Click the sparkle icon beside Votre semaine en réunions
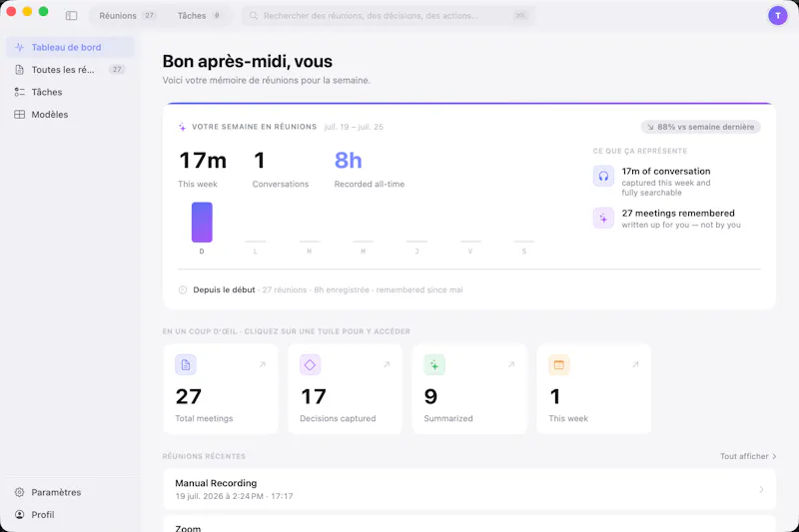 coord(182,127)
